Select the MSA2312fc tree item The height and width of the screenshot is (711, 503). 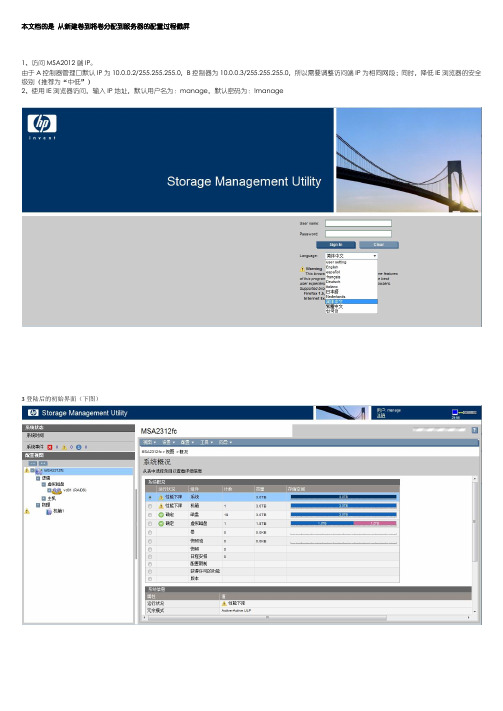point(54,471)
